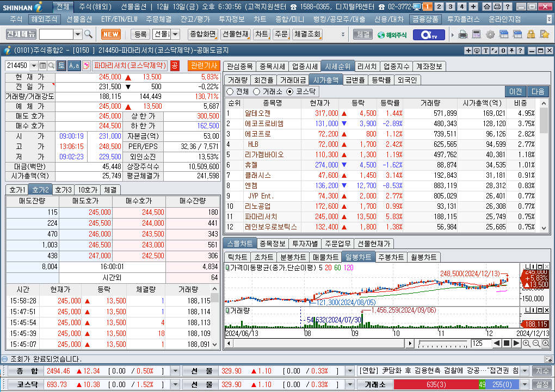The image size is (555, 392).
Task: Open the 종합 index row dropdown arrow
Action: point(175,371)
